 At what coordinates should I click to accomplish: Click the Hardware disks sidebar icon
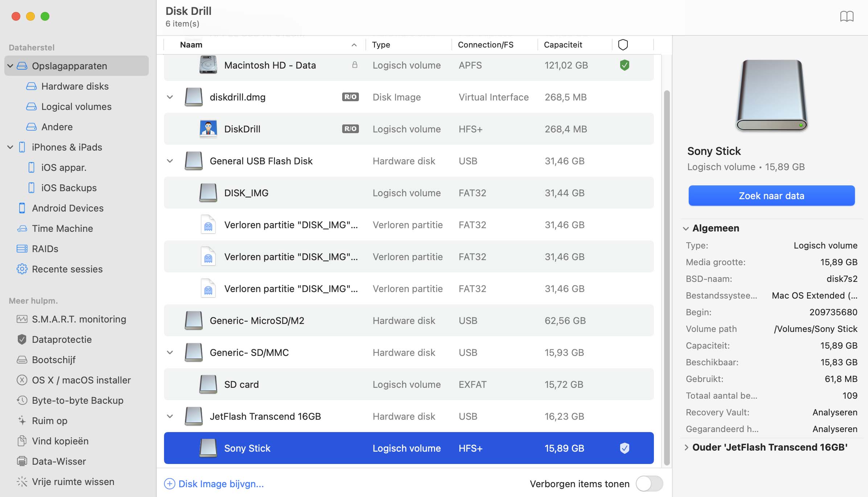click(32, 86)
